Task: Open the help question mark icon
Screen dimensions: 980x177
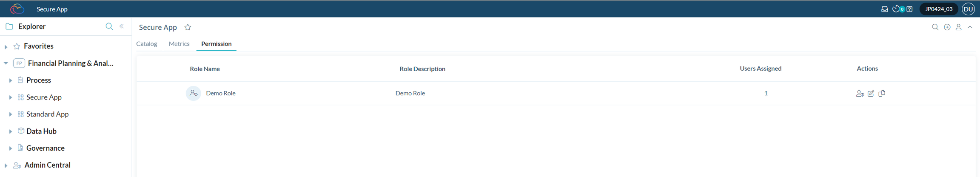Action: (x=909, y=9)
